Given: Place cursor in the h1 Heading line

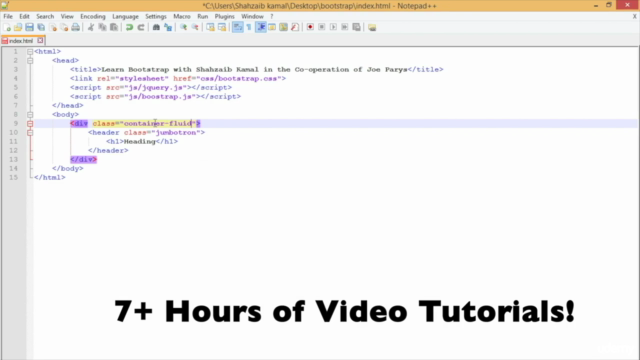Looking at the screenshot, I should pos(142,141).
